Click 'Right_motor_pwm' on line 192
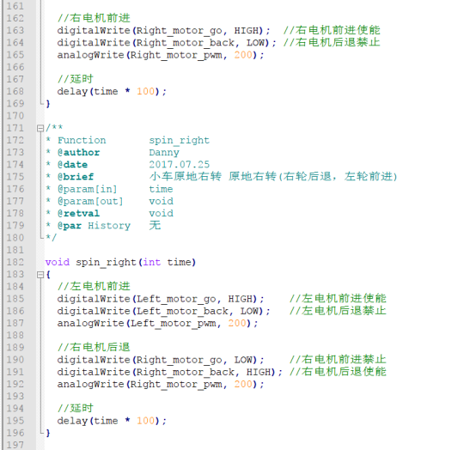476x450 pixels. click(176, 385)
